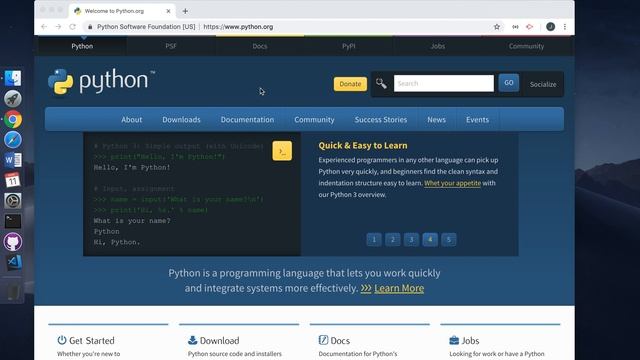This screenshot has width=640, height=360.
Task: Click the Download arrow icon
Action: [x=192, y=340]
